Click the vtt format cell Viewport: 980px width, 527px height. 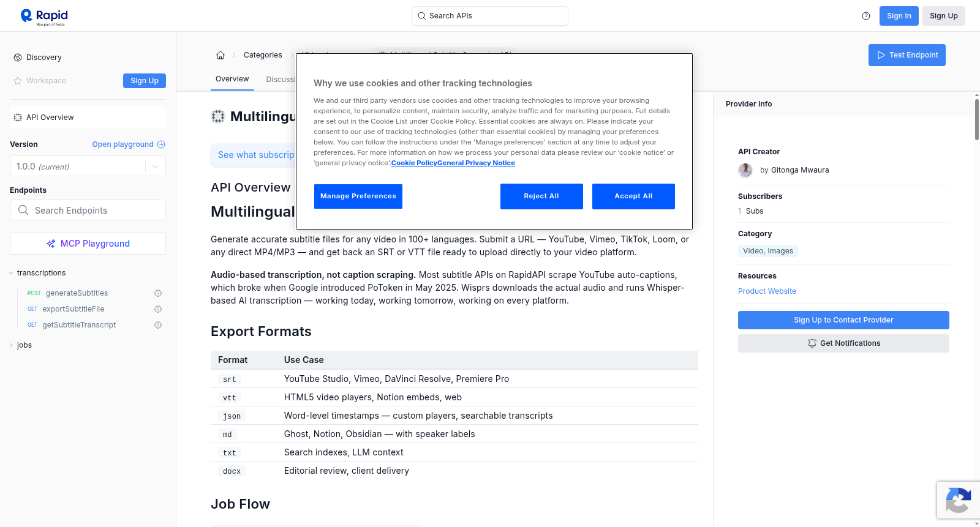coord(230,398)
